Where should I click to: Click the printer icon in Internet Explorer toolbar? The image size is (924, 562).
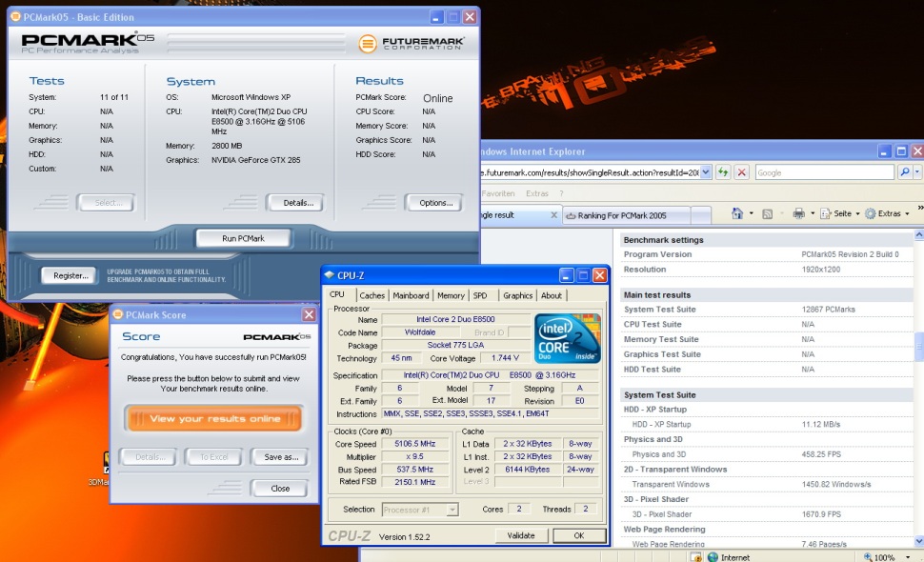pyautogui.click(x=798, y=213)
